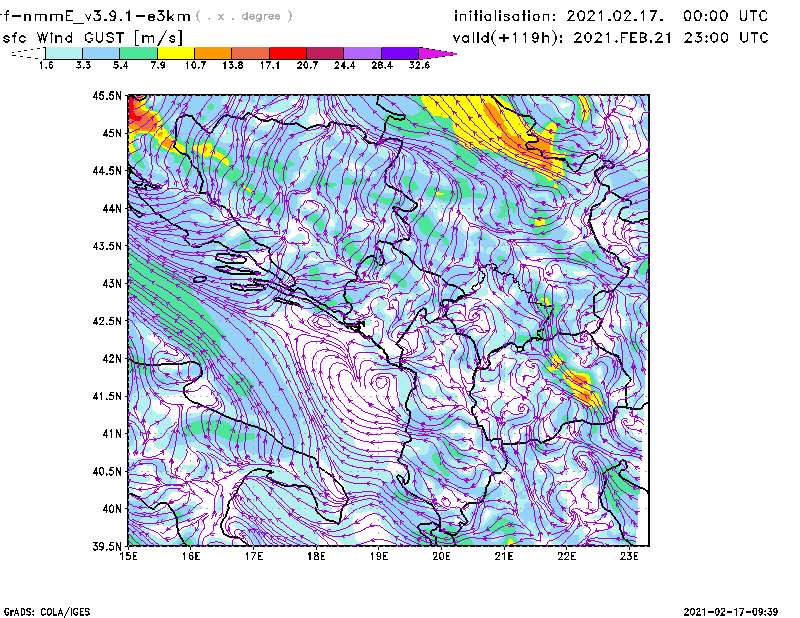Click the '23:00 UTC' valid time
The width and height of the screenshot is (800, 618).
click(x=726, y=38)
